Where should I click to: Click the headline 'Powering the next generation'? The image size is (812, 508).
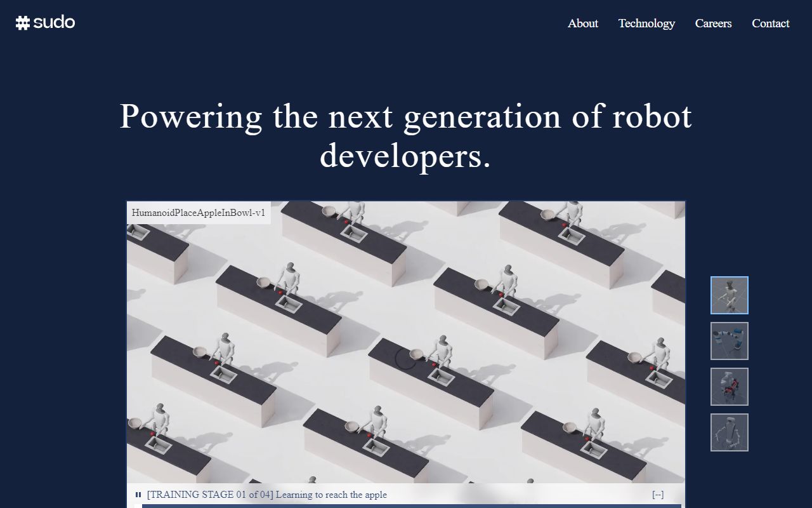(x=406, y=117)
